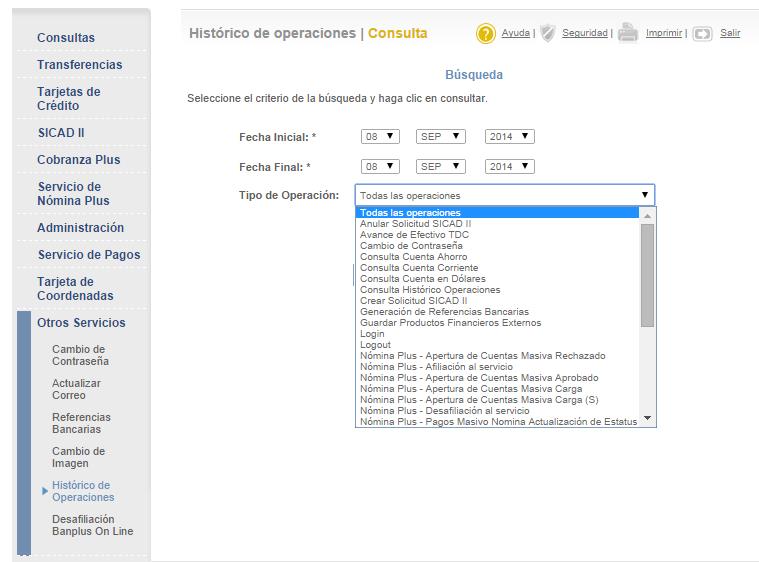Pick Pagos Masivo Nomina Actualización de Estatus
Image resolution: width=759 pixels, height=562 pixels.
[497, 422]
